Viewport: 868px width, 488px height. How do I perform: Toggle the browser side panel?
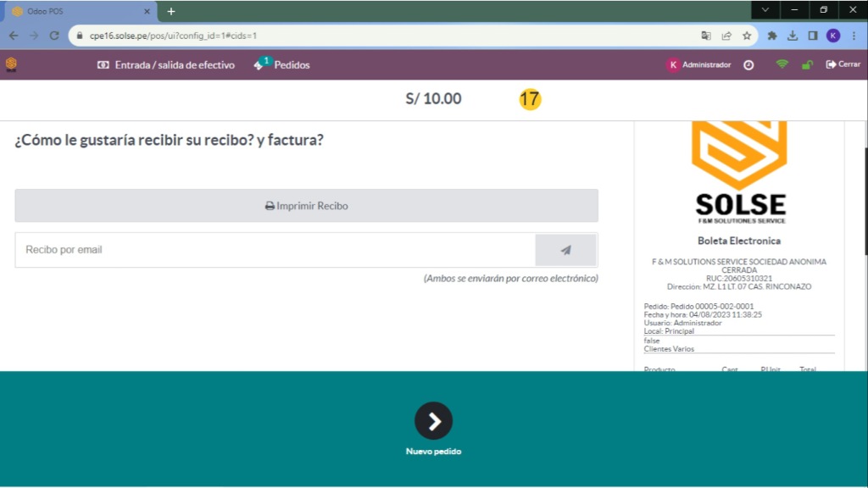point(813,36)
